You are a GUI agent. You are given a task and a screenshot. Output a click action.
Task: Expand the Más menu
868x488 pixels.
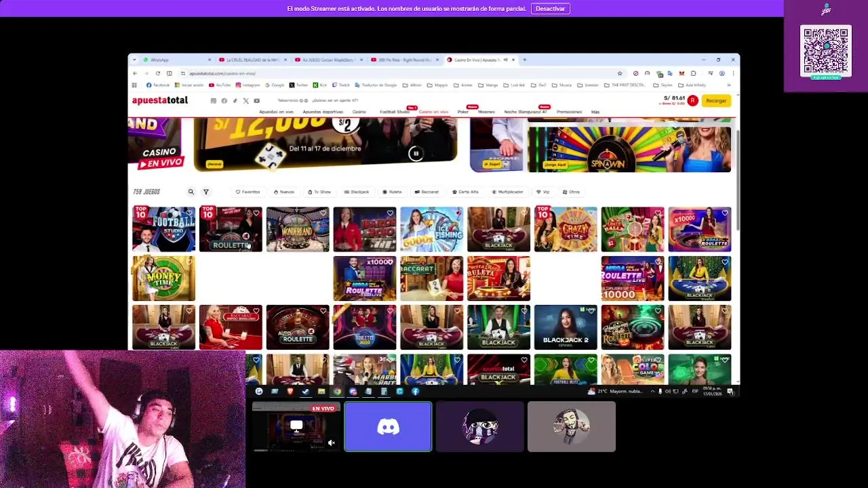click(595, 112)
